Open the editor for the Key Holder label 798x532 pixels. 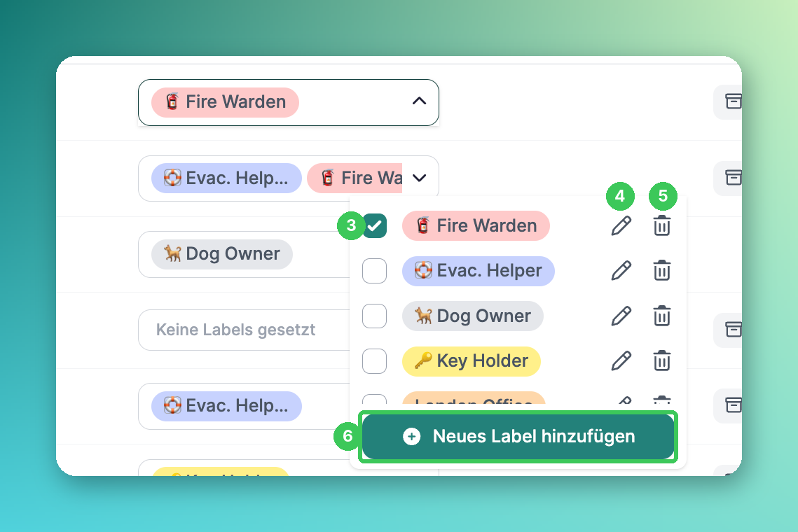tap(621, 360)
